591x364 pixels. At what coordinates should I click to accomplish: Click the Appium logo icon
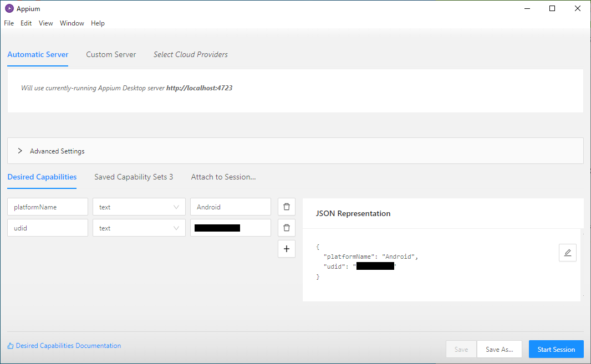pos(9,8)
